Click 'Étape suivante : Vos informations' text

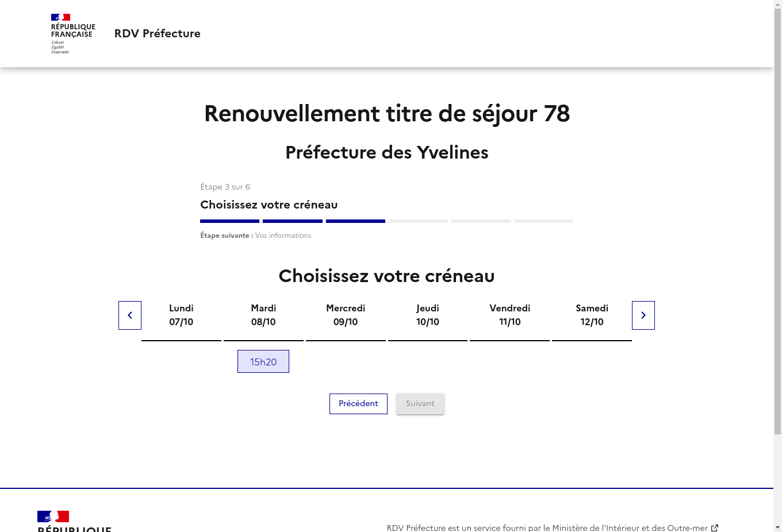(x=256, y=236)
